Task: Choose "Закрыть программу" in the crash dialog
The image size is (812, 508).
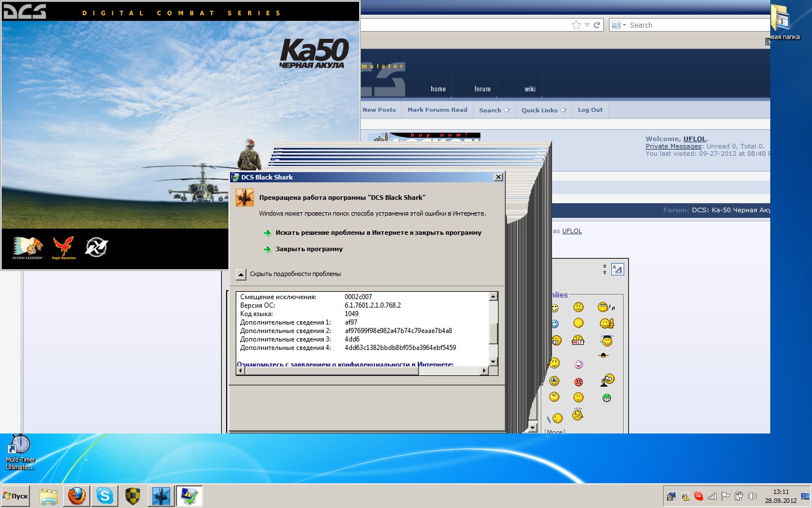Action: tap(303, 249)
